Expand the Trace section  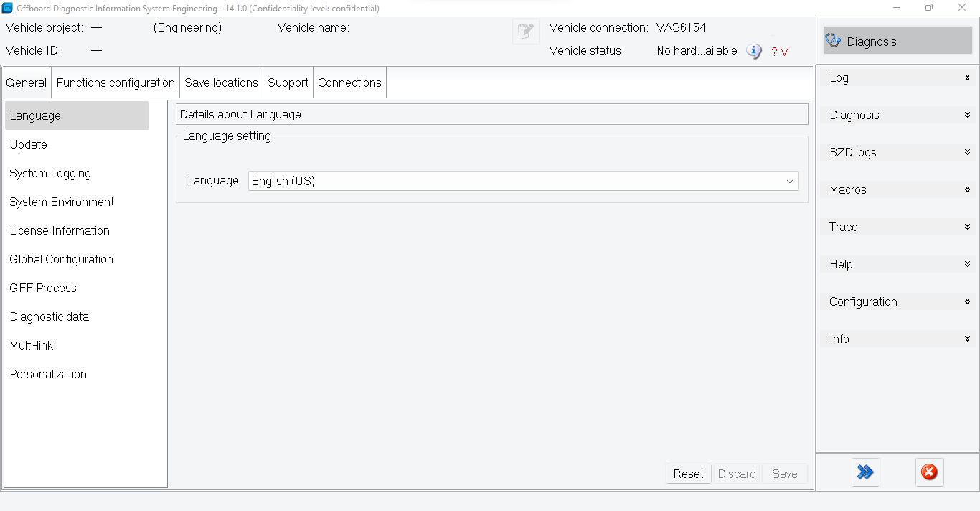coord(897,227)
